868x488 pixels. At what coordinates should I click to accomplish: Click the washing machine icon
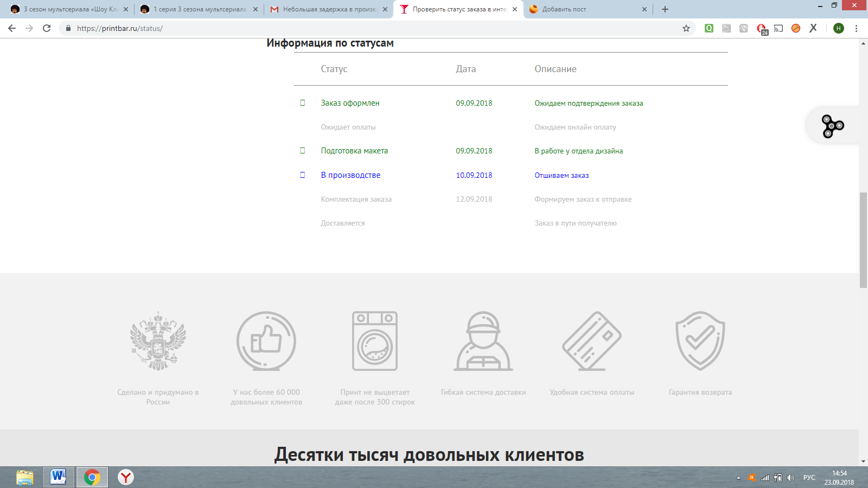point(375,341)
